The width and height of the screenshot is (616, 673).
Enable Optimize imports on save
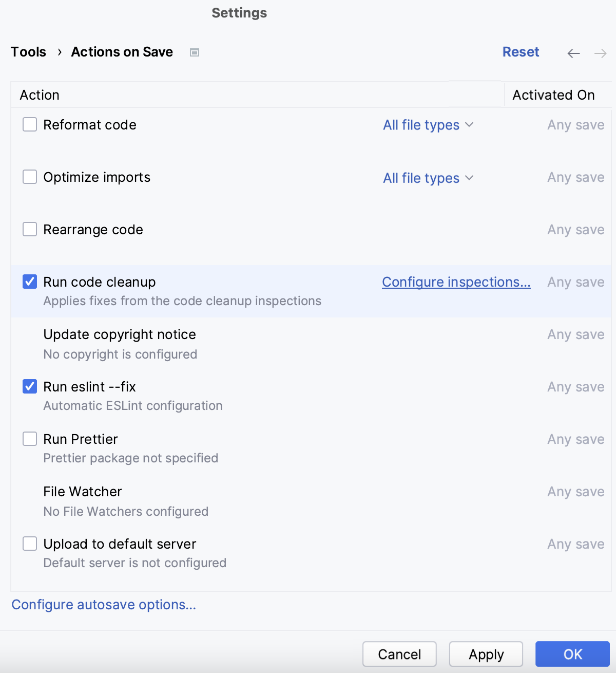[30, 177]
